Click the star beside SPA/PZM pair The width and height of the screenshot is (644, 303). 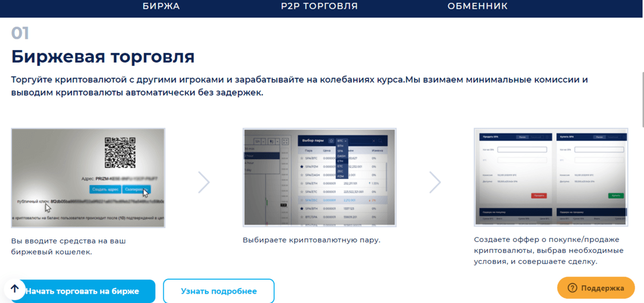coord(301,167)
